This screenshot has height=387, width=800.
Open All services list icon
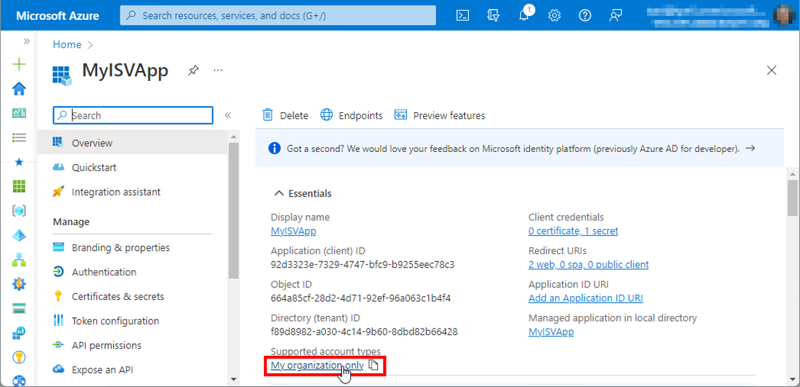coord(19,138)
